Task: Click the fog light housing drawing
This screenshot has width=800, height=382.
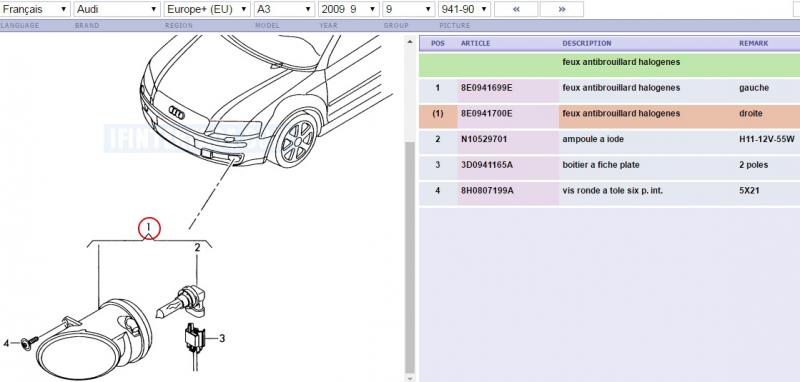Action: pos(94,339)
